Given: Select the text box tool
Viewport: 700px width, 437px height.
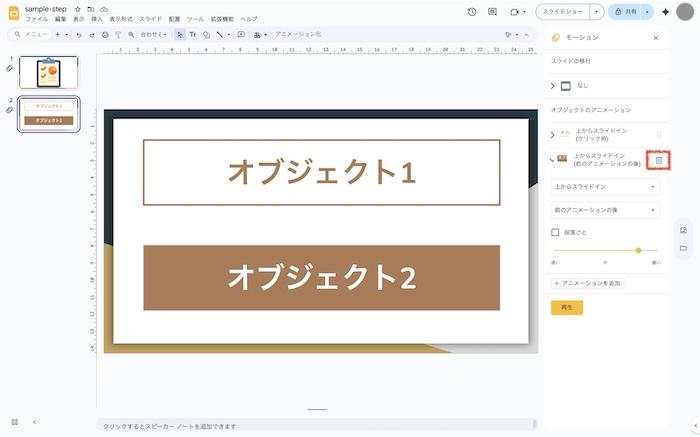Looking at the screenshot, I should [x=193, y=34].
